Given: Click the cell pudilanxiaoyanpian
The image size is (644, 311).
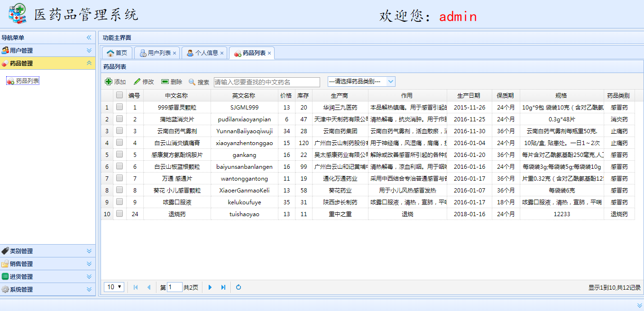Looking at the screenshot, I should (244, 119).
